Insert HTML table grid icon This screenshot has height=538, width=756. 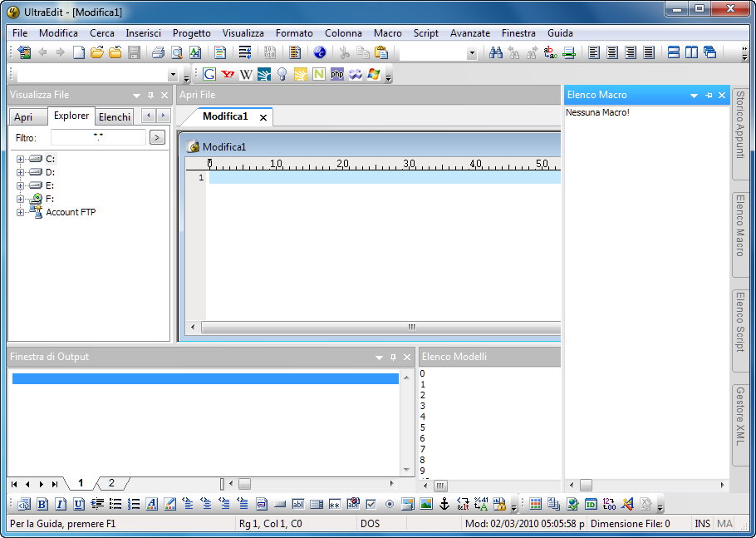point(535,504)
